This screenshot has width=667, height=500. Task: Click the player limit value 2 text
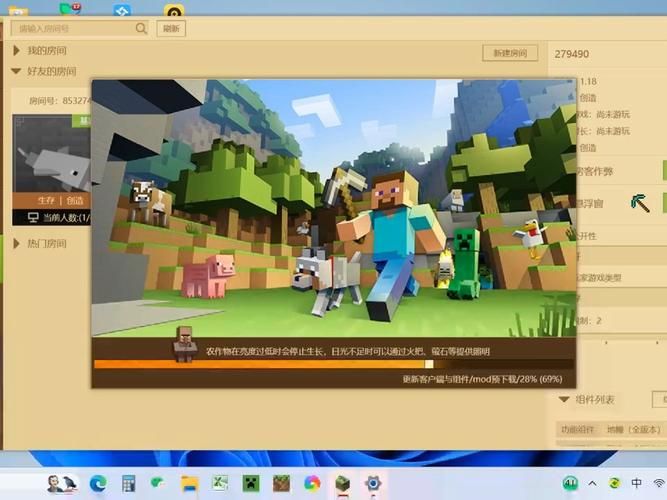(599, 320)
